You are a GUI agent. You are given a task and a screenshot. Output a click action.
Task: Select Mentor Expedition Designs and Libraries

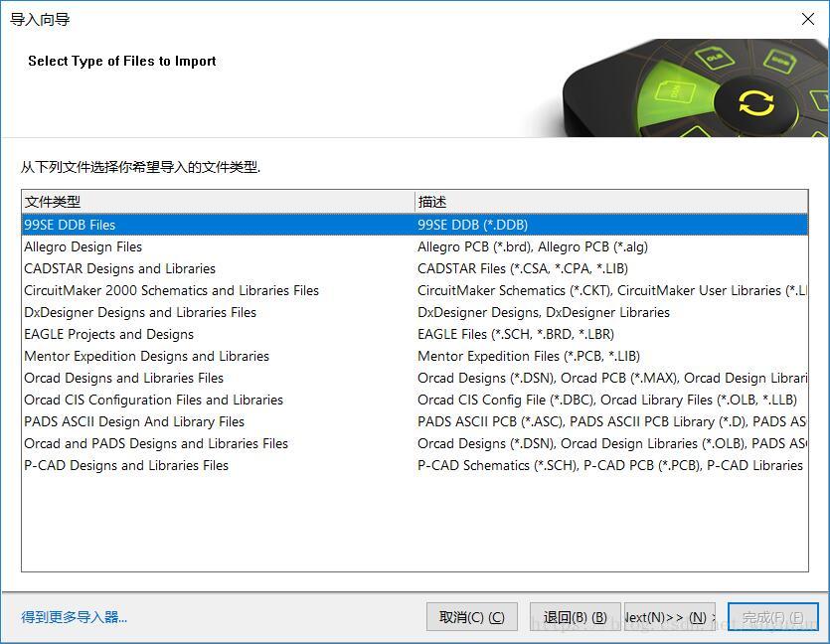[147, 356]
